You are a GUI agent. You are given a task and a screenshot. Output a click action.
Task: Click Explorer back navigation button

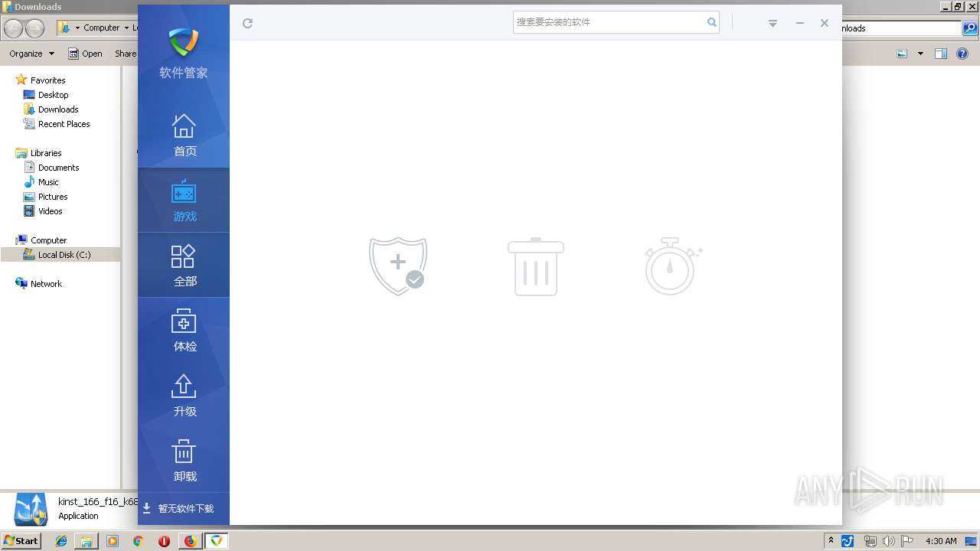(x=14, y=28)
